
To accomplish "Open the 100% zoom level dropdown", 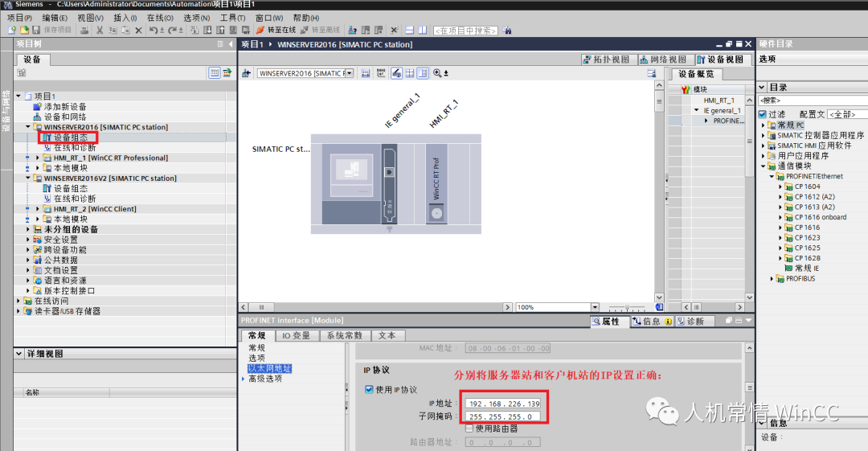I will point(595,307).
